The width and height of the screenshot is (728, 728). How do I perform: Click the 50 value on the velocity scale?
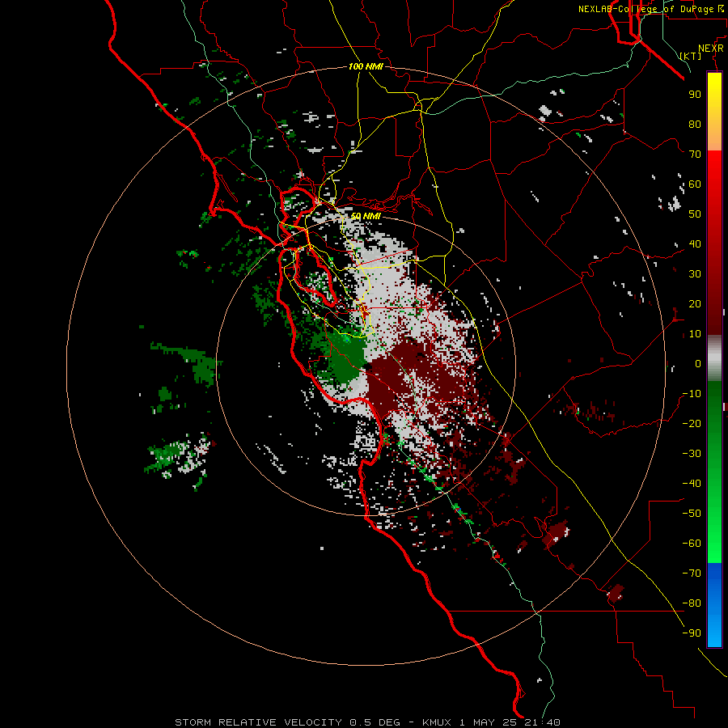695,214
